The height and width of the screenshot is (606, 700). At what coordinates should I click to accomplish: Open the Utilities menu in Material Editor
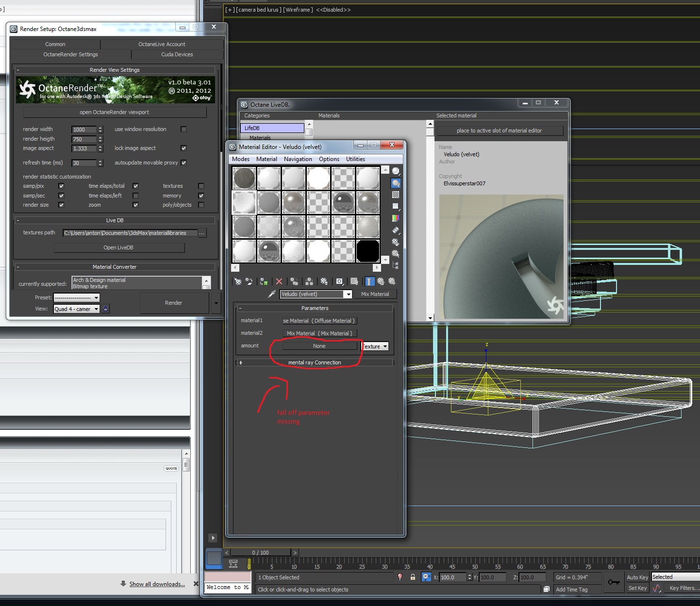[x=355, y=159]
